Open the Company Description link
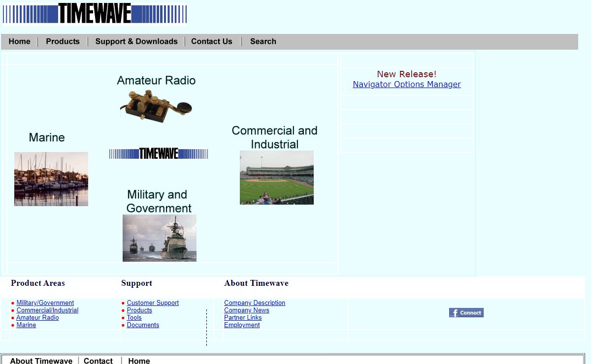 click(x=255, y=303)
